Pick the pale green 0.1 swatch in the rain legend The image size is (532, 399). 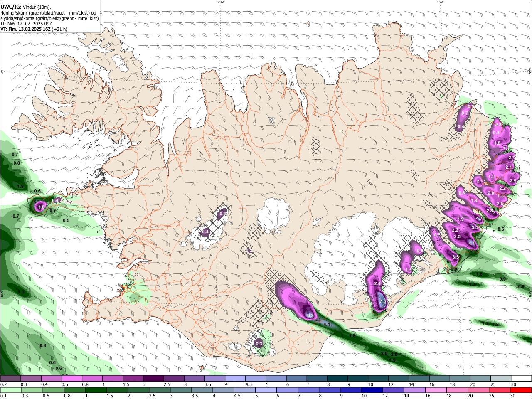tap(10, 390)
